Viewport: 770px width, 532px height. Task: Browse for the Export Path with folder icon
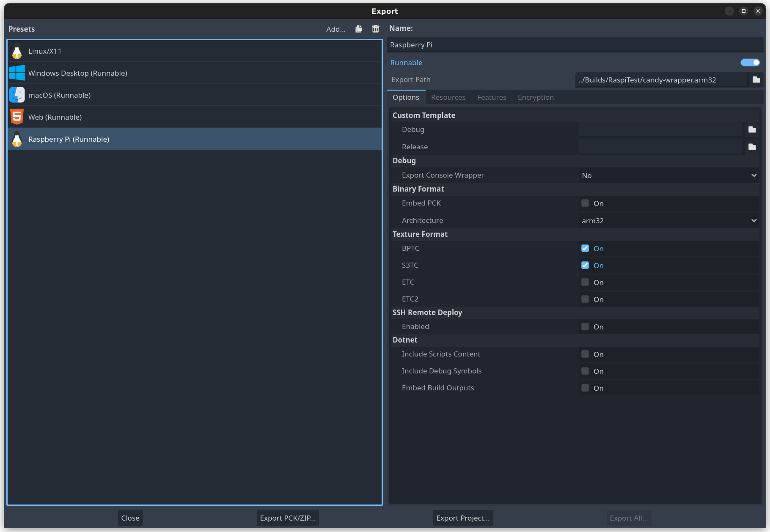pos(756,80)
